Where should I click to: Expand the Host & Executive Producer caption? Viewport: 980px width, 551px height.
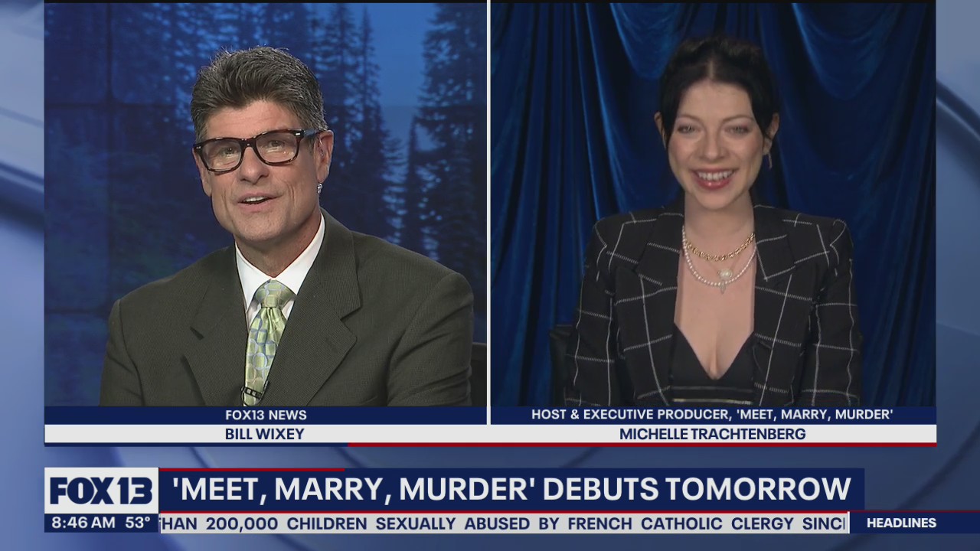[712, 416]
